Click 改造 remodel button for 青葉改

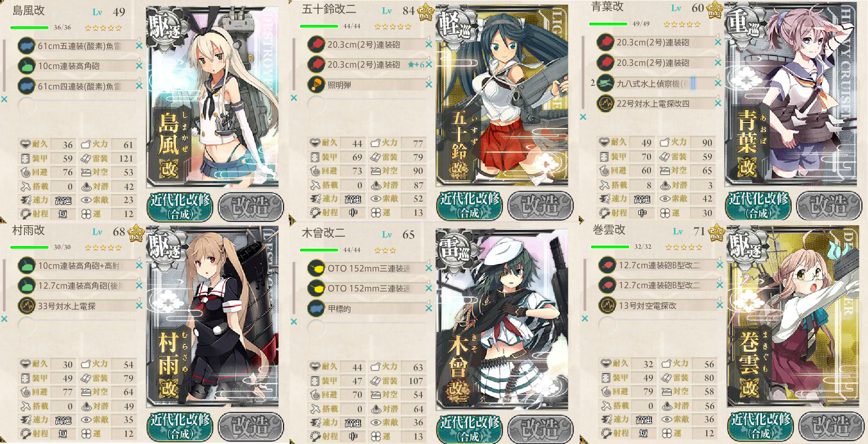pyautogui.click(x=829, y=206)
